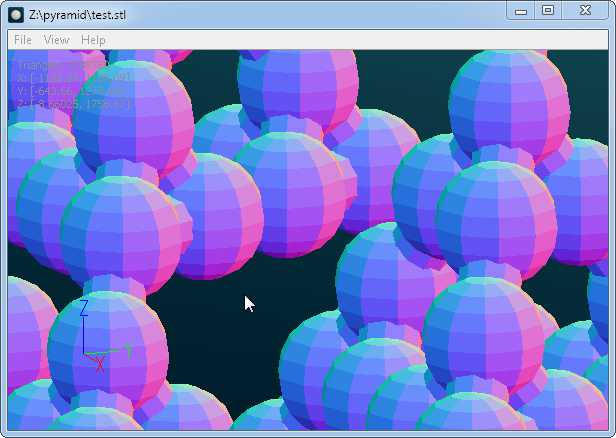Click the window's bottom-right resize corner

(612, 434)
